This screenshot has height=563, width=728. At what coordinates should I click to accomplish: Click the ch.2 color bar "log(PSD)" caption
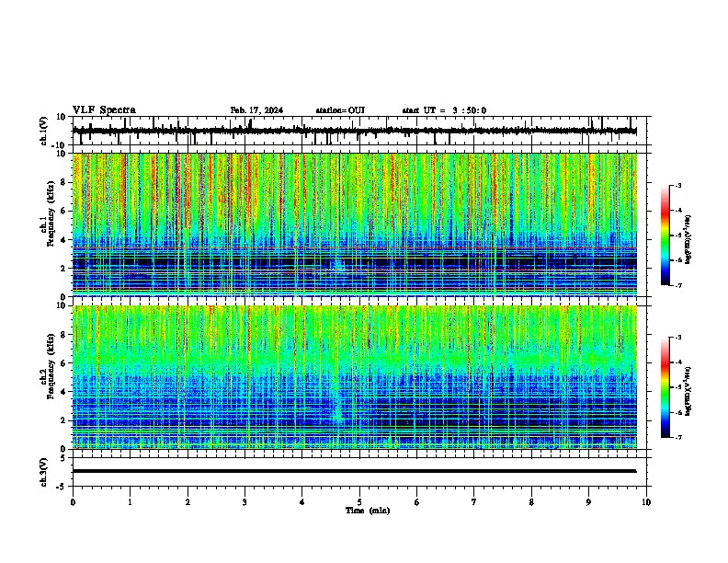688,391
